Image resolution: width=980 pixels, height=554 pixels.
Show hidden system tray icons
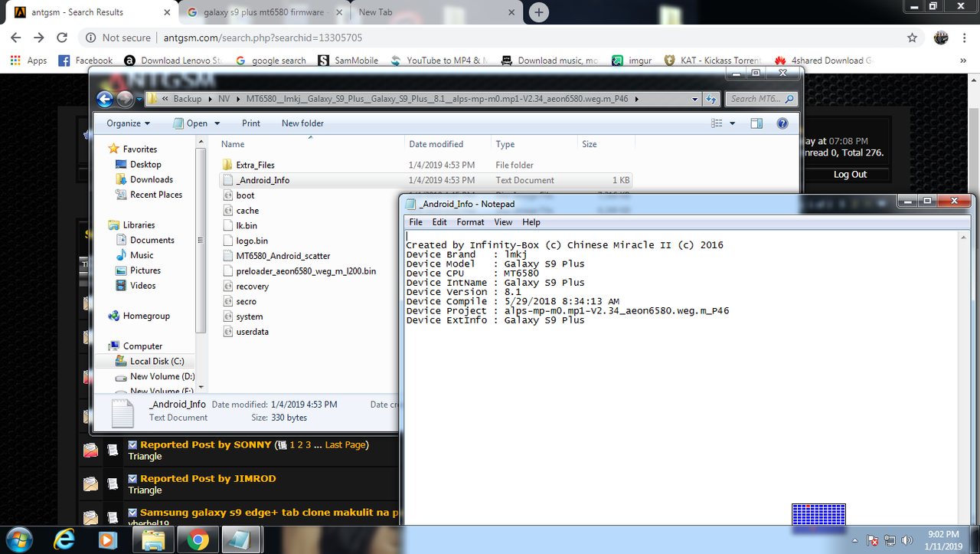856,540
